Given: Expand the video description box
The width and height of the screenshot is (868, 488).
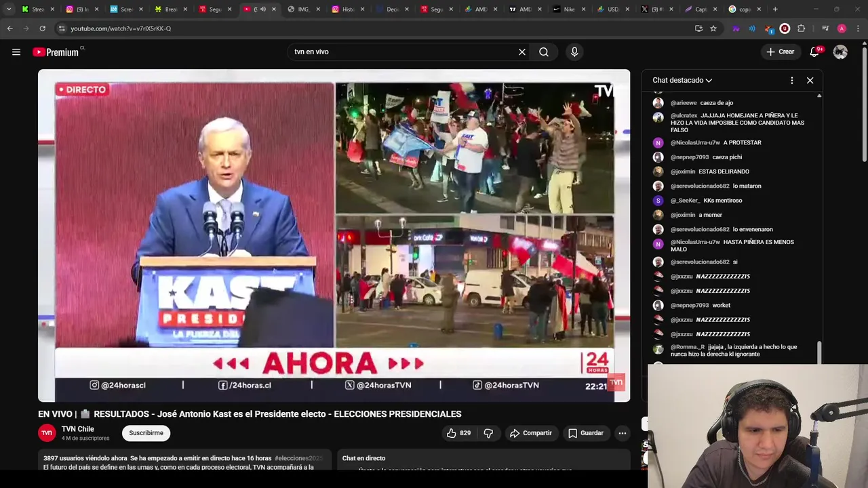Looking at the screenshot, I should (184, 460).
